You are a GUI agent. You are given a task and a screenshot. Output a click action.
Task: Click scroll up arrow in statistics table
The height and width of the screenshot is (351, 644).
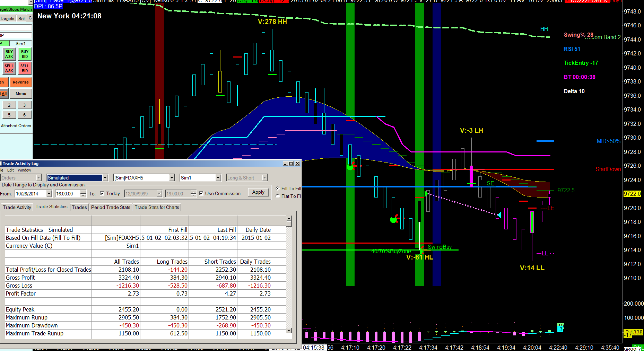pyautogui.click(x=289, y=218)
